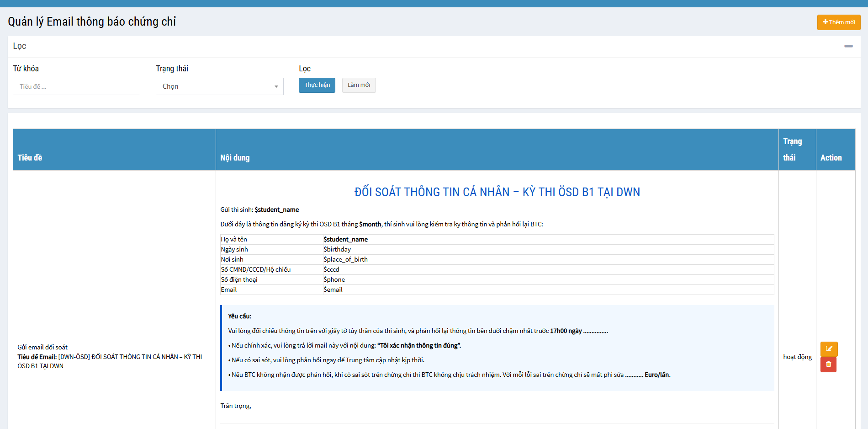Click the Tiêu đề column header
This screenshot has width=868, height=429.
[30, 158]
